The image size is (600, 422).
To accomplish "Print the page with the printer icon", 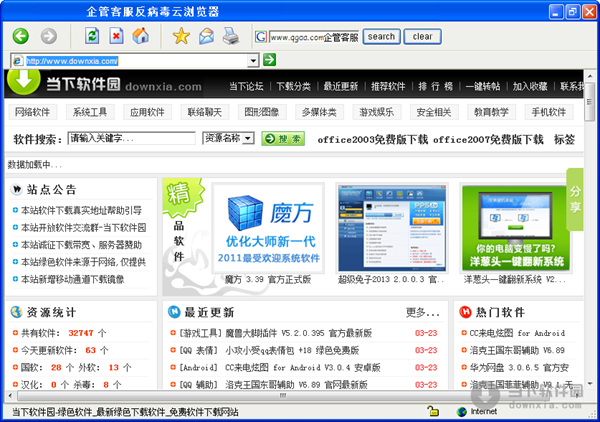I will [x=231, y=36].
